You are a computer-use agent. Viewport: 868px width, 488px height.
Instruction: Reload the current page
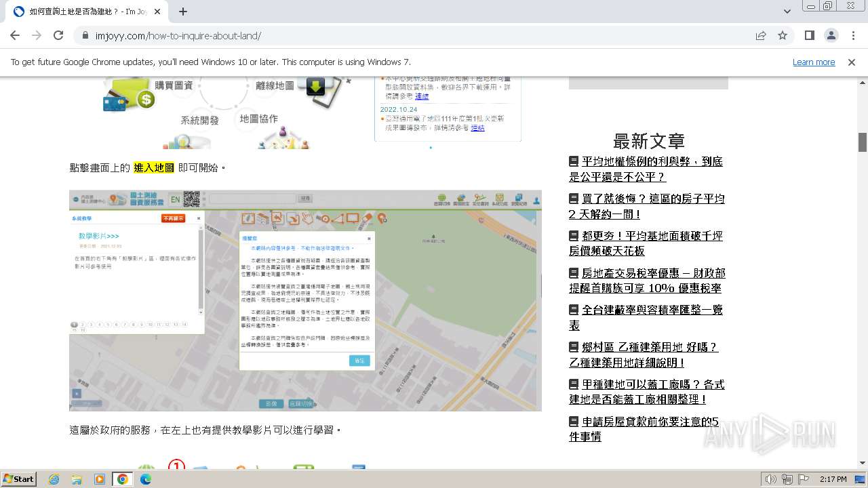(58, 35)
